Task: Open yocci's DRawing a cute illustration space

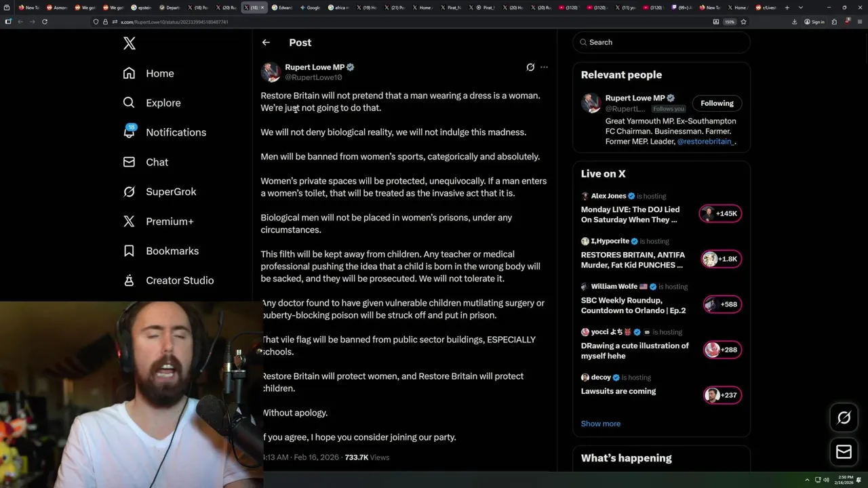Action: (x=635, y=350)
